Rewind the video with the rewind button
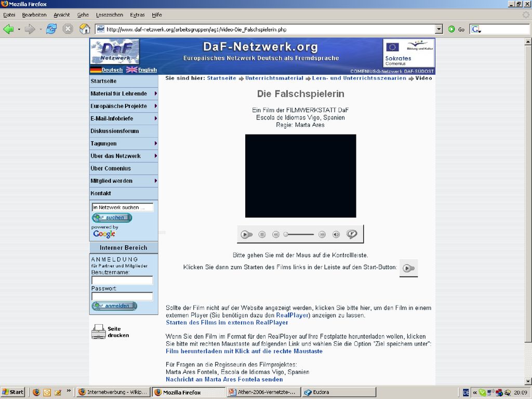Viewport: 532px width, 399px height. (276, 234)
